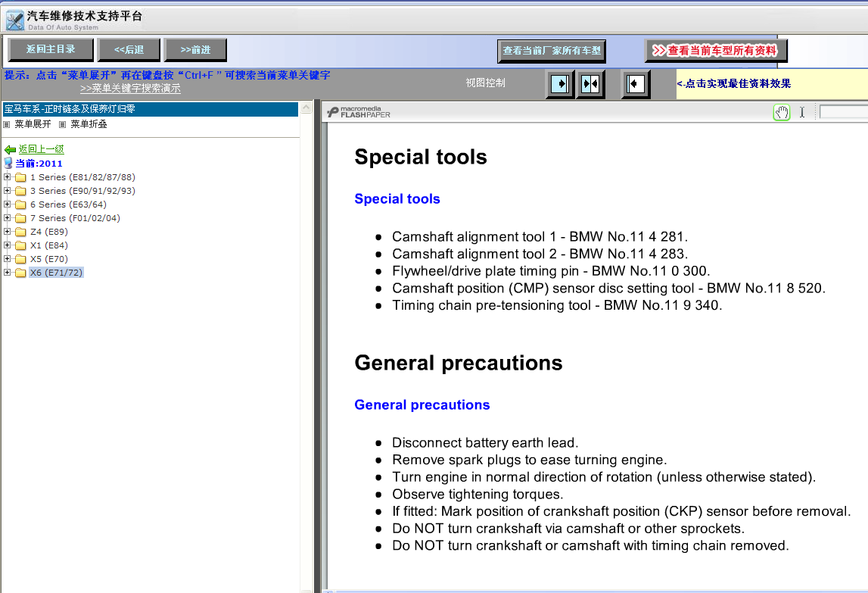The image size is (868, 593).
Task: Click the 菜单展开 label
Action: coord(33,124)
